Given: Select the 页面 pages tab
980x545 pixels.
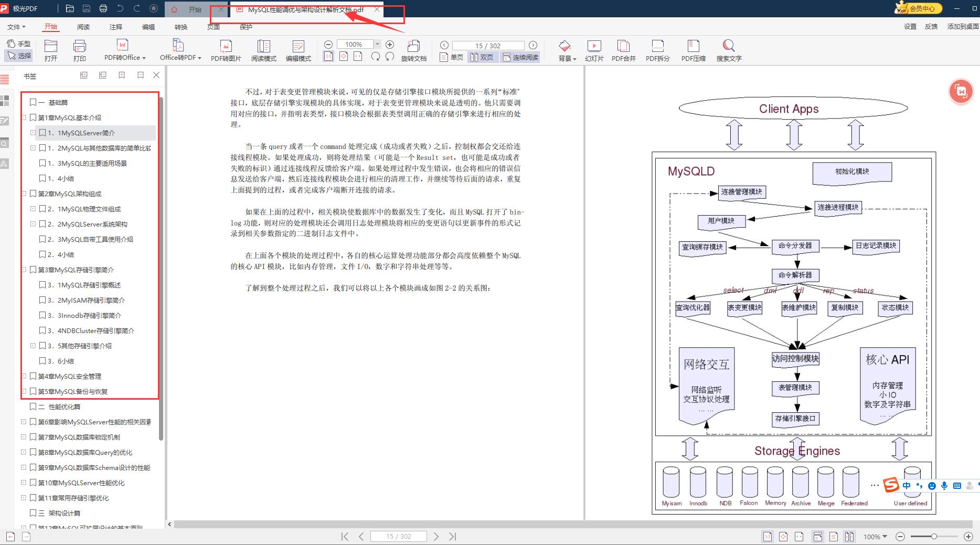Looking at the screenshot, I should click(214, 27).
